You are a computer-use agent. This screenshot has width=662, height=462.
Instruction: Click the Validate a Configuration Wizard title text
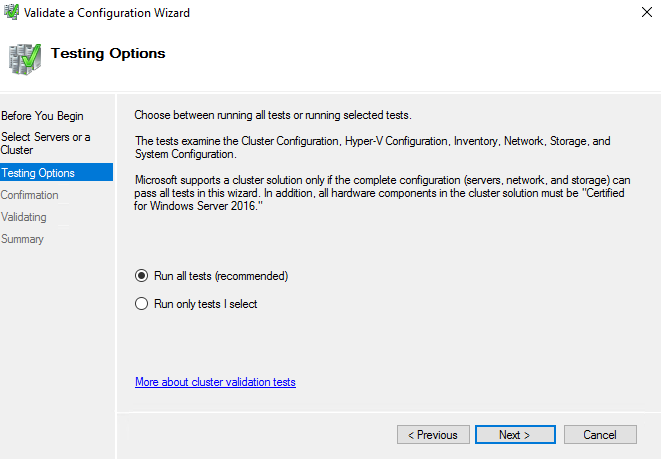[x=107, y=13]
